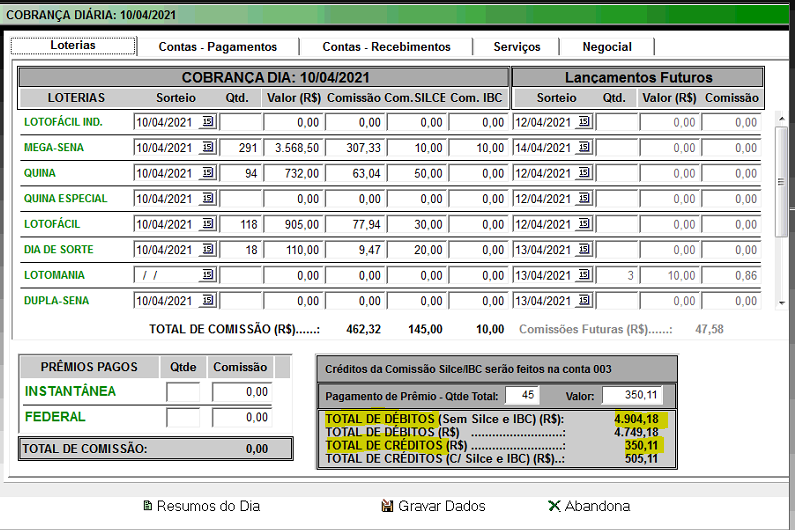
Task: Click the INSTANTÂNEA Qtde input field
Action: pyautogui.click(x=183, y=392)
